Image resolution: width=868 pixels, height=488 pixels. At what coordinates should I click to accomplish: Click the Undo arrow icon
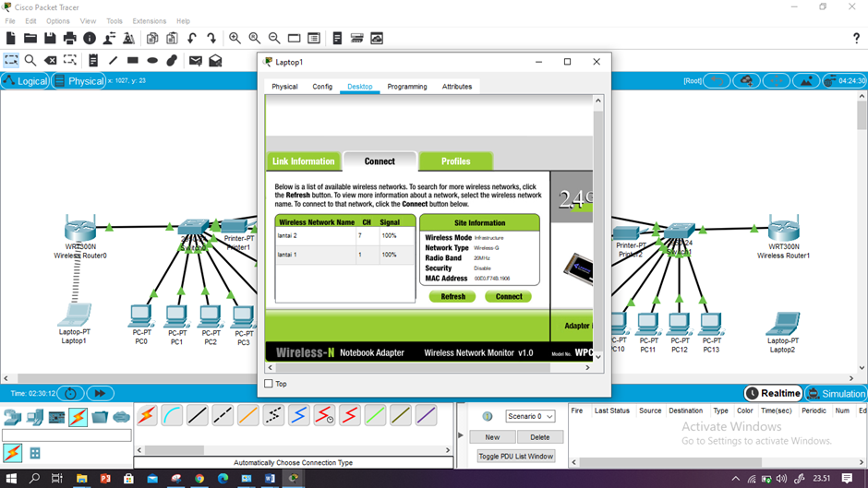tap(191, 38)
